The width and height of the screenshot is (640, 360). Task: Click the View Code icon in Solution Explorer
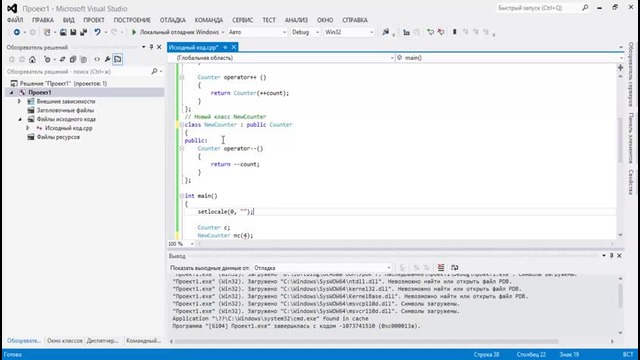click(x=97, y=60)
